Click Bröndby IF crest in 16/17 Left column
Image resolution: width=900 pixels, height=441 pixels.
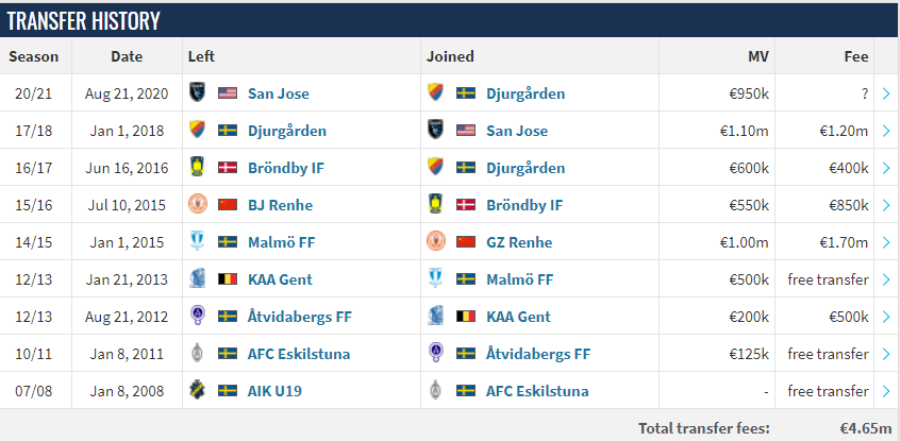coord(197,168)
